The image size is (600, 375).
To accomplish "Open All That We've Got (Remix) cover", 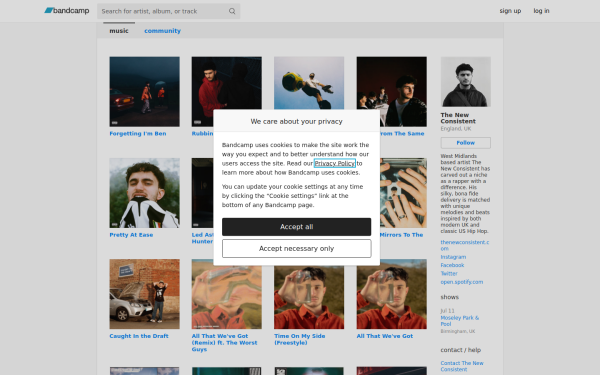I will [x=227, y=297].
